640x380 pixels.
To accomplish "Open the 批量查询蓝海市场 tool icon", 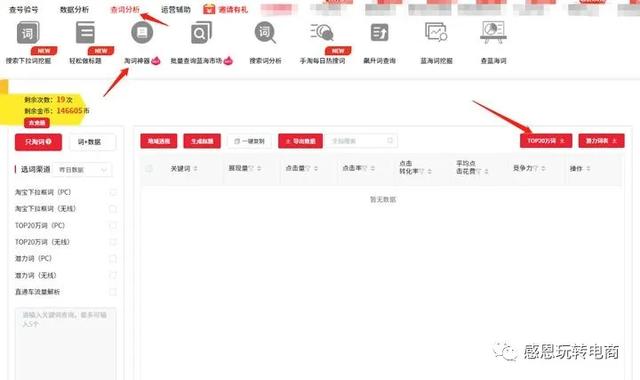I will (201, 33).
